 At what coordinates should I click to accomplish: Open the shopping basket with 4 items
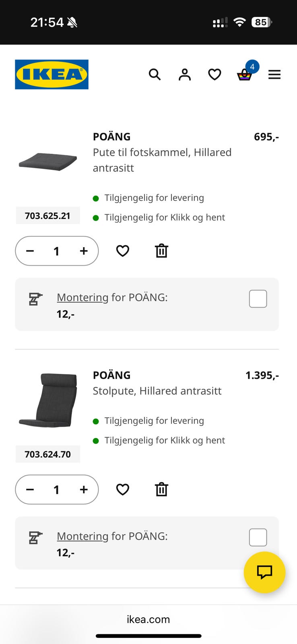[x=244, y=75]
